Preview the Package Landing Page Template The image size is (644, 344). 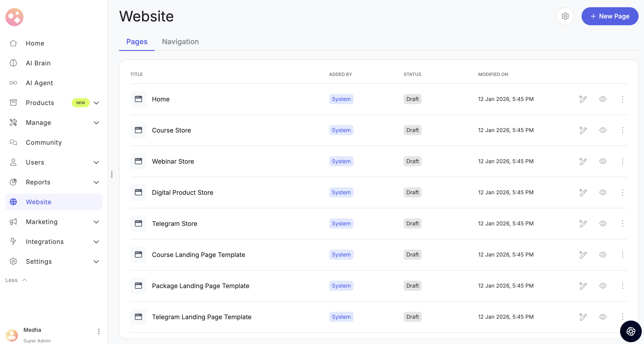coord(603,286)
